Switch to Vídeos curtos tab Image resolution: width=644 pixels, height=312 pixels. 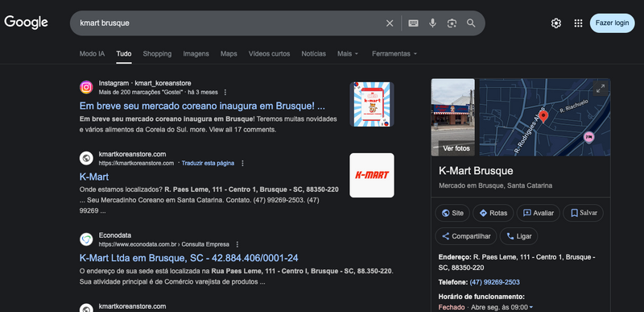pos(269,54)
